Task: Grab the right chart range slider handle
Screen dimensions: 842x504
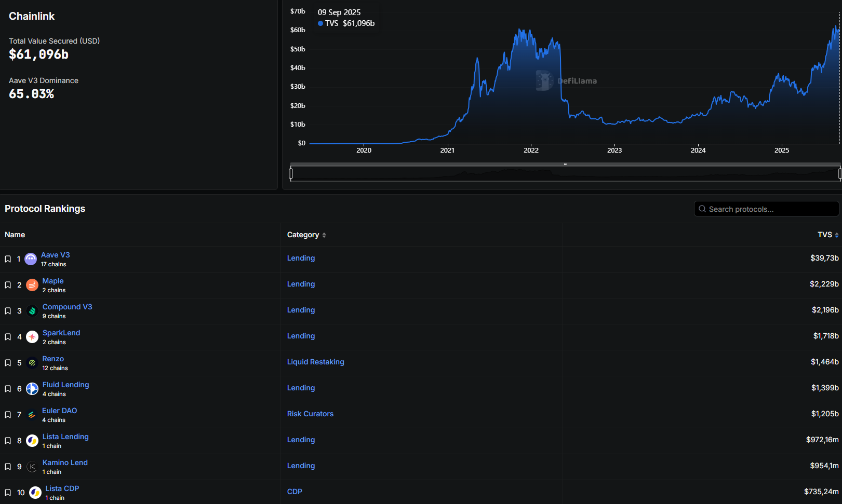Action: [x=840, y=173]
